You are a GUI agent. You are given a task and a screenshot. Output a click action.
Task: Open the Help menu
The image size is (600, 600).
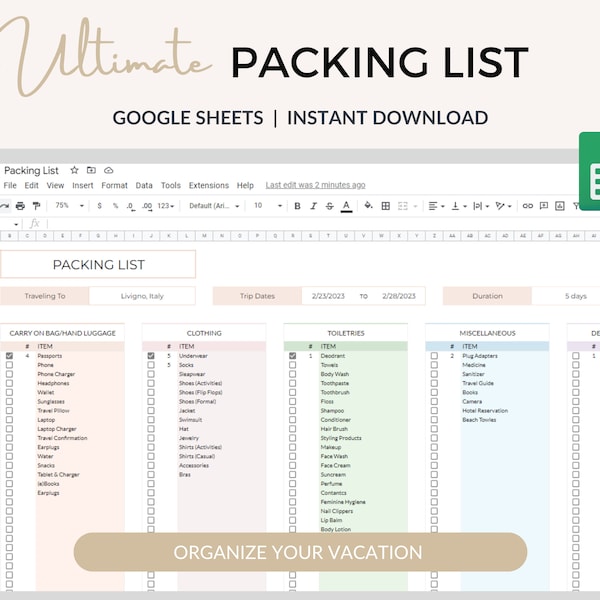click(x=245, y=185)
